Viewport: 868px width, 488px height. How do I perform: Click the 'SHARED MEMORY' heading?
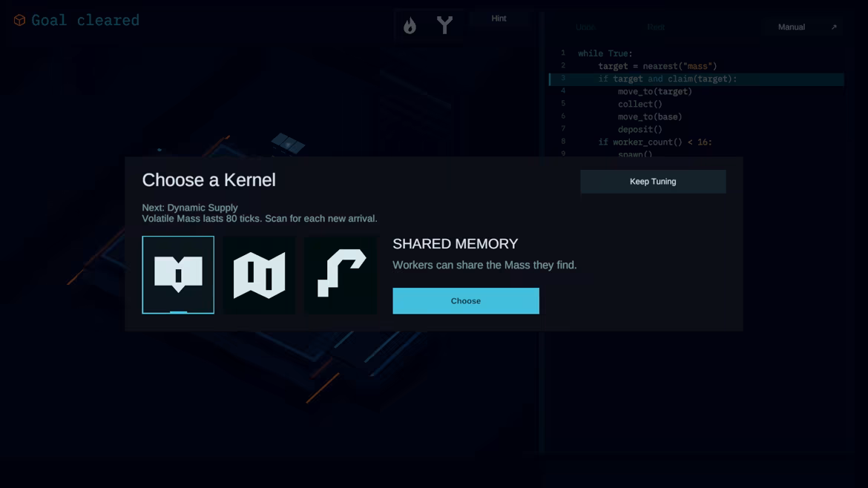[x=455, y=244]
